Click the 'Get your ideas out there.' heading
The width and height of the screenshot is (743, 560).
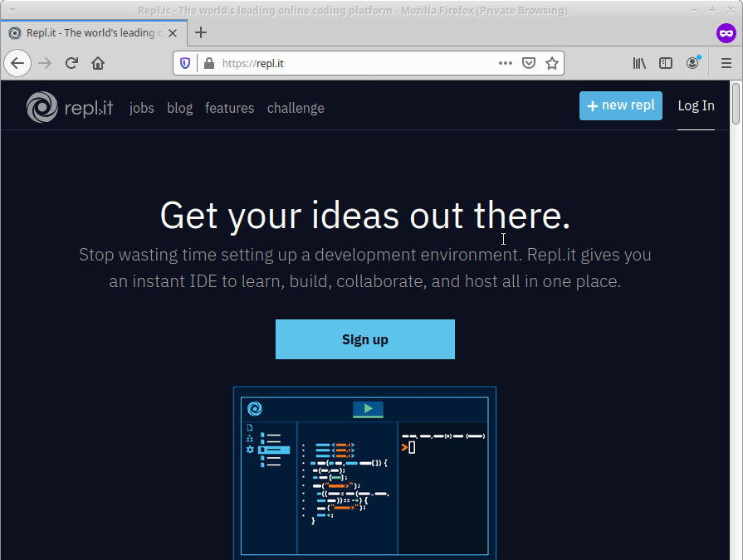pyautogui.click(x=365, y=216)
